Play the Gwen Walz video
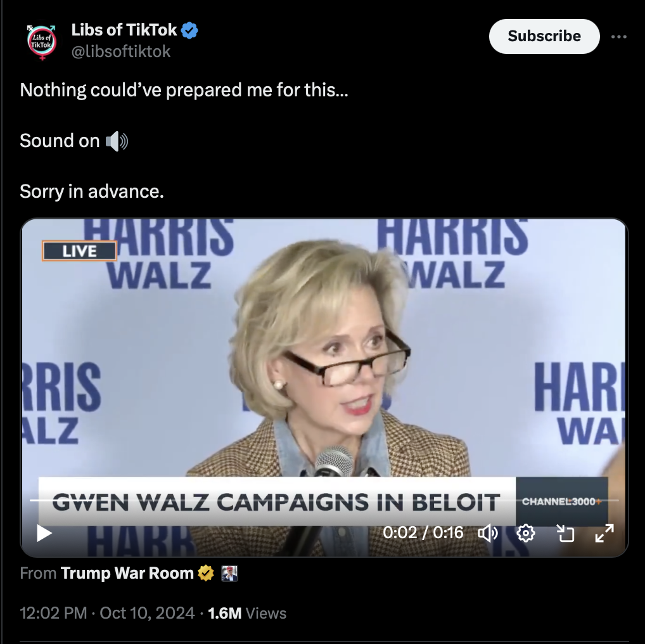 coord(44,533)
